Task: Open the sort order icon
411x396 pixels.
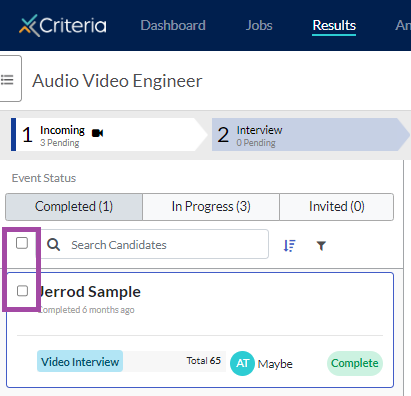Action: [x=290, y=246]
